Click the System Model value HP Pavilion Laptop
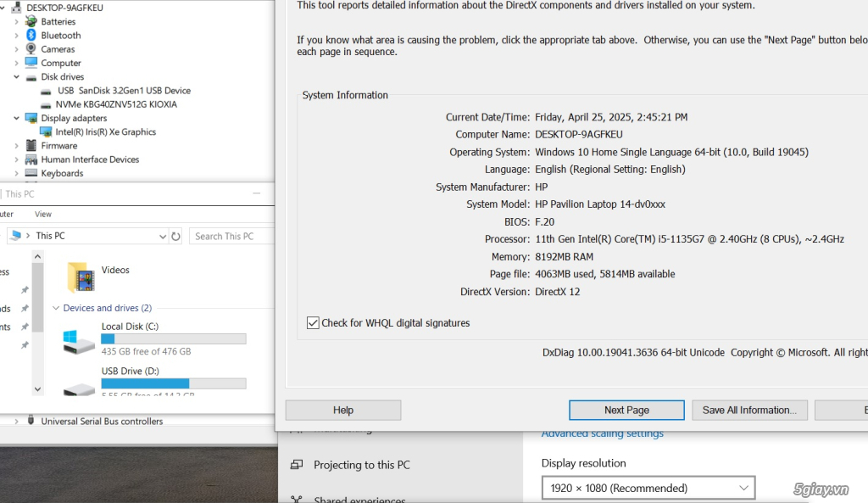Screen dimensions: 868x503 [x=600, y=204]
